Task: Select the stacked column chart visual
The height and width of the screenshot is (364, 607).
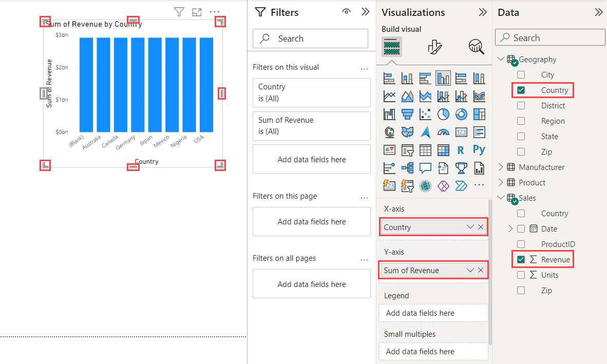Action: click(x=407, y=79)
